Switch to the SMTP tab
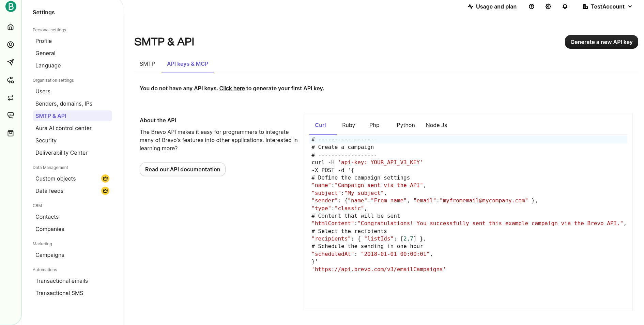Screen dimensions: 644x325 point(147,64)
